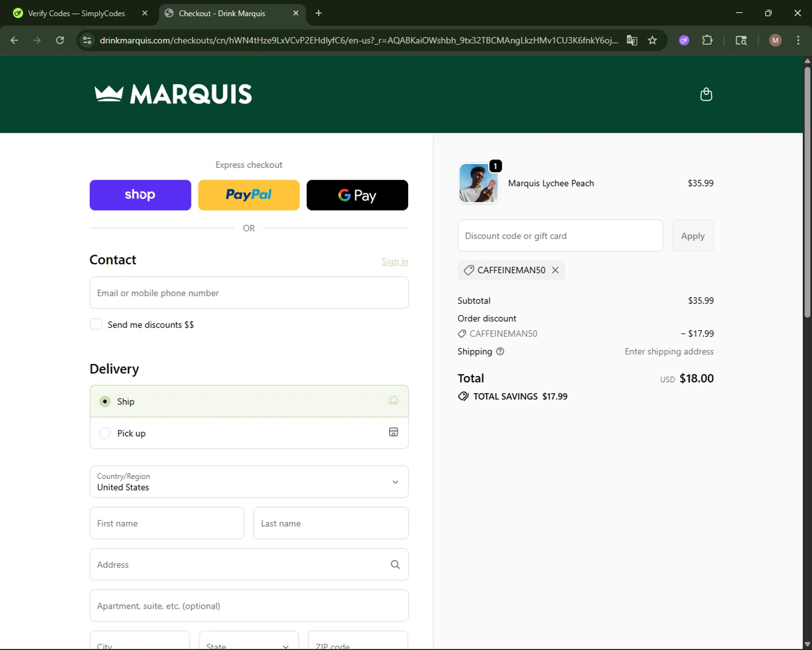Click the store pickup icon

pyautogui.click(x=394, y=432)
